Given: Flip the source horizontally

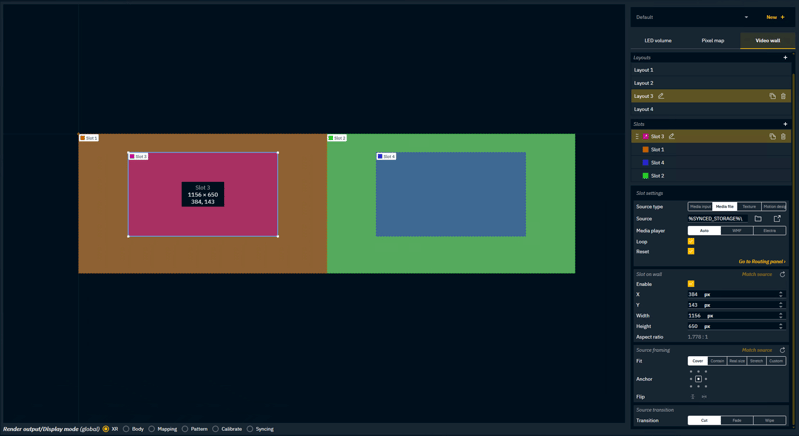Looking at the screenshot, I should 704,397.
